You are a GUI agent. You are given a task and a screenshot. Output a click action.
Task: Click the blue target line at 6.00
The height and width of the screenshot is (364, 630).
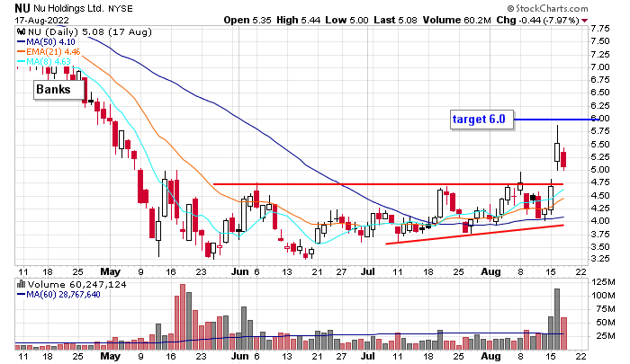click(556, 120)
